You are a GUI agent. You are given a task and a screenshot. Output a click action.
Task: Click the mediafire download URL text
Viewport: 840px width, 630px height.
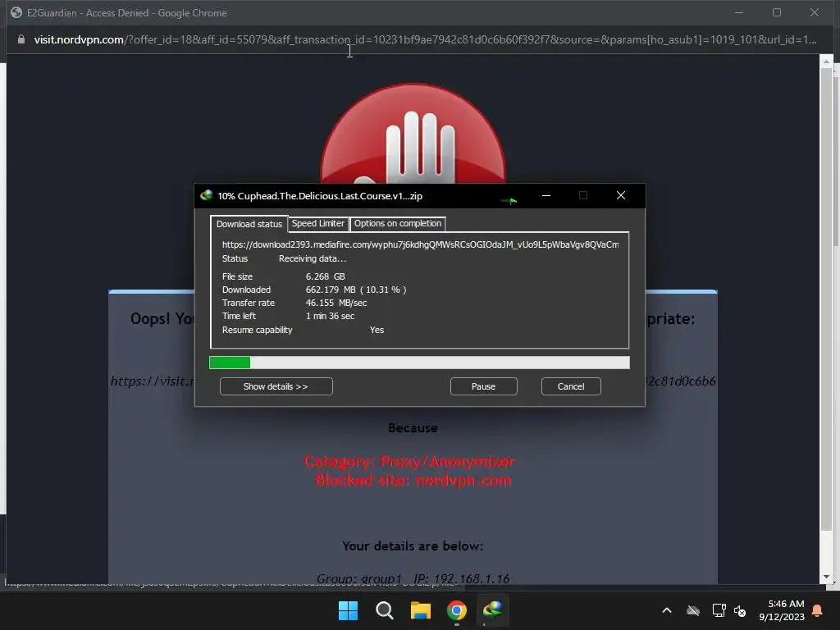coord(421,244)
